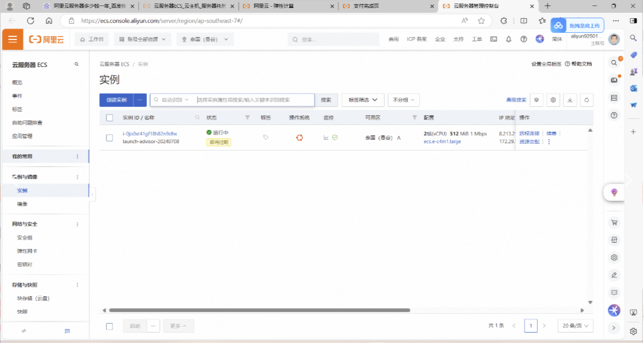
Task: Open the 20 条/页 page size dropdown
Action: coord(575,326)
